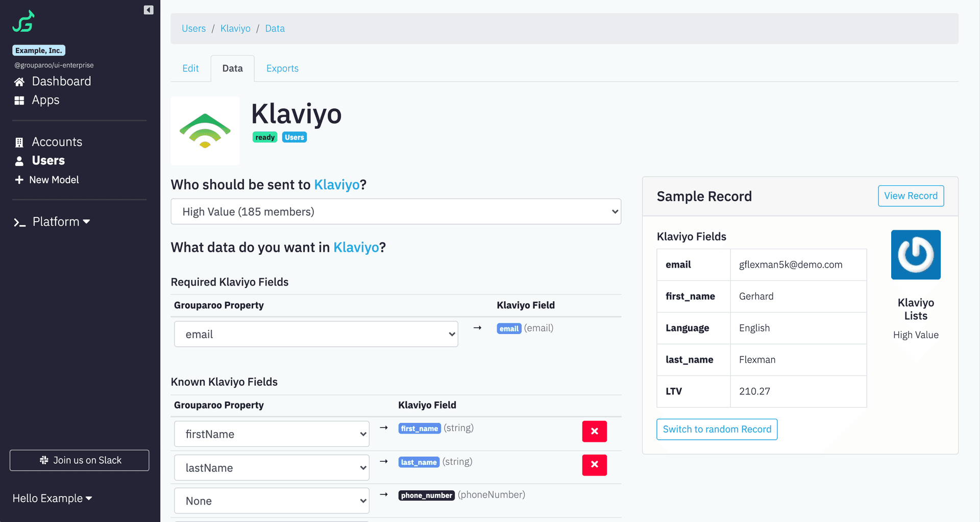Open Users model in the sidebar
Screen dimensions: 980x522
48,160
